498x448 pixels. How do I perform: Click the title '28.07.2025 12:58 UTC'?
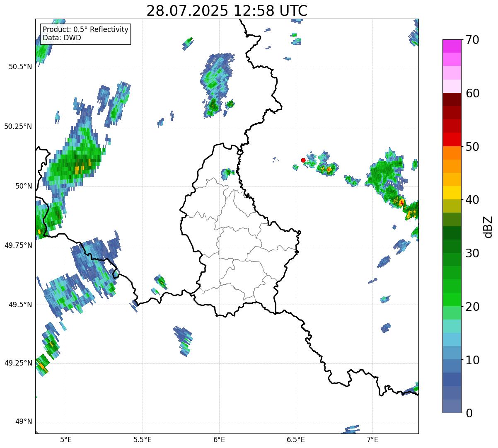pos(227,11)
